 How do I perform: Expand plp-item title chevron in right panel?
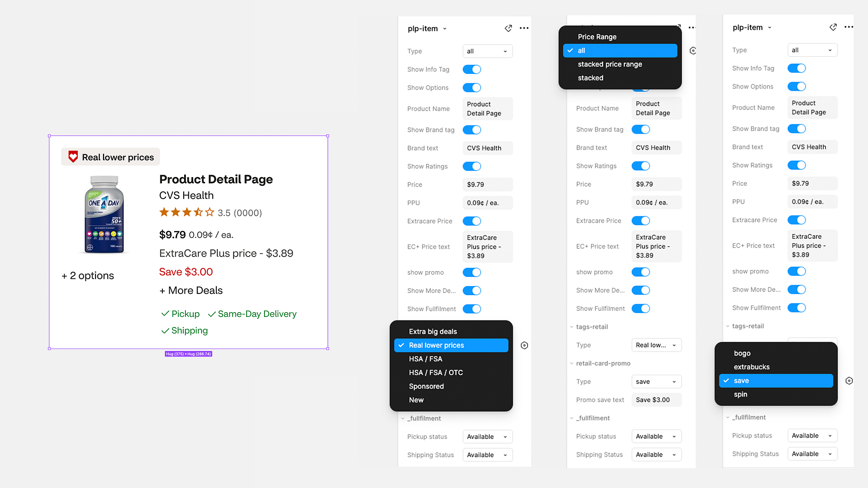click(x=769, y=27)
